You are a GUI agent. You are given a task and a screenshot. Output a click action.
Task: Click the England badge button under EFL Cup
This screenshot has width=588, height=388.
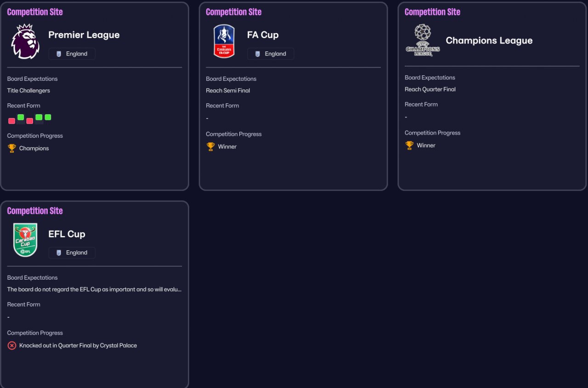(x=72, y=253)
